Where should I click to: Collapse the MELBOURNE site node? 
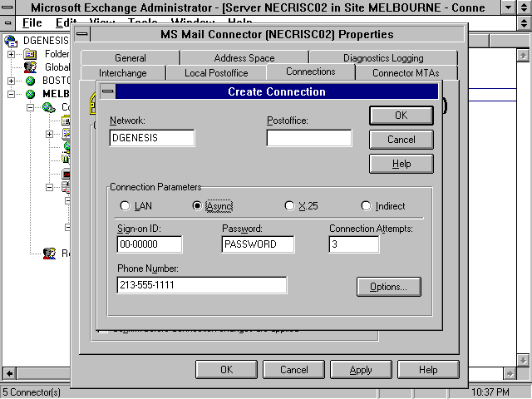click(11, 94)
